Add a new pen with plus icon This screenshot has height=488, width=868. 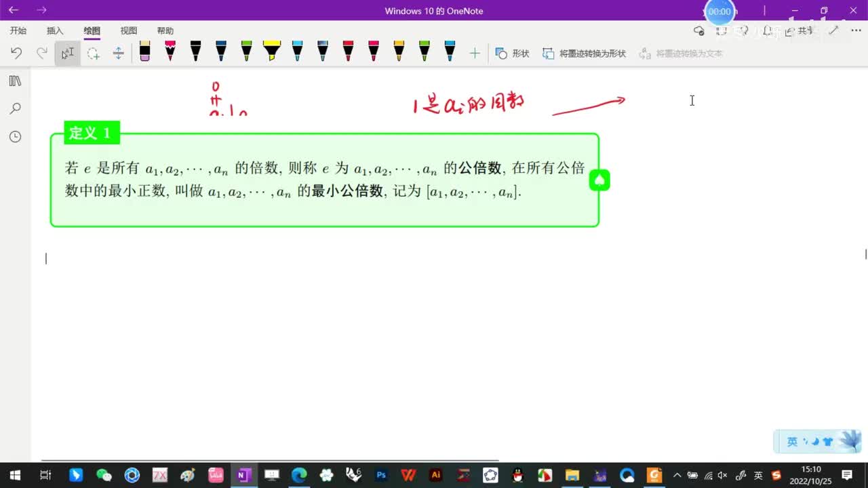click(475, 53)
